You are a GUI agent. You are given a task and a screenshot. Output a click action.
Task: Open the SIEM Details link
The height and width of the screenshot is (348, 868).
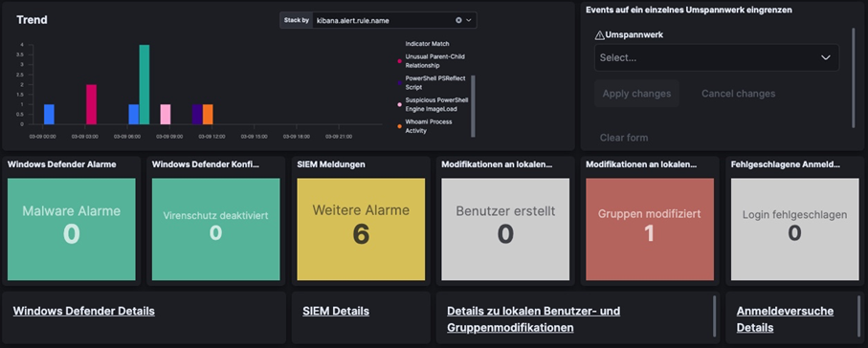tap(336, 311)
